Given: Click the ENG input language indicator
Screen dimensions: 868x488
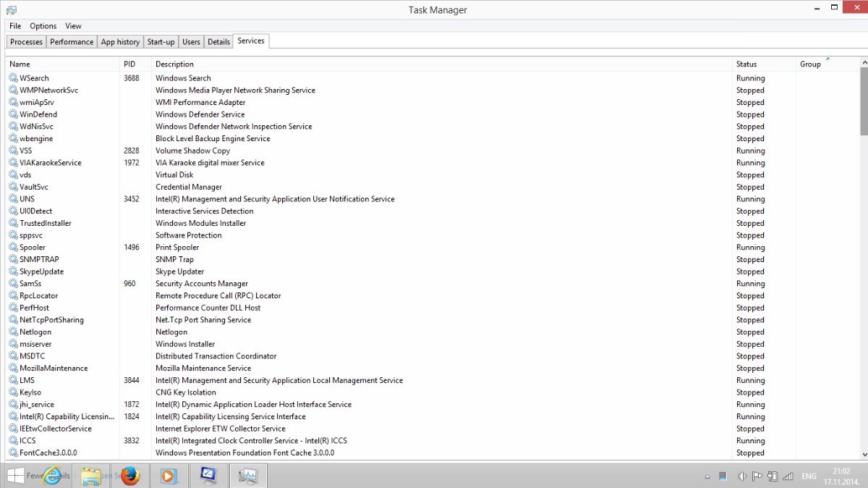Looking at the screenshot, I should [x=809, y=476].
